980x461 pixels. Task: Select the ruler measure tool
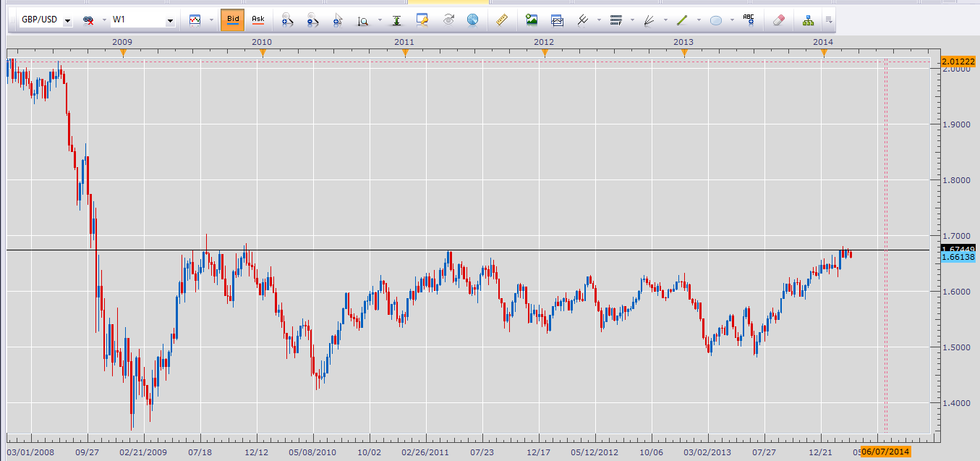click(x=502, y=20)
